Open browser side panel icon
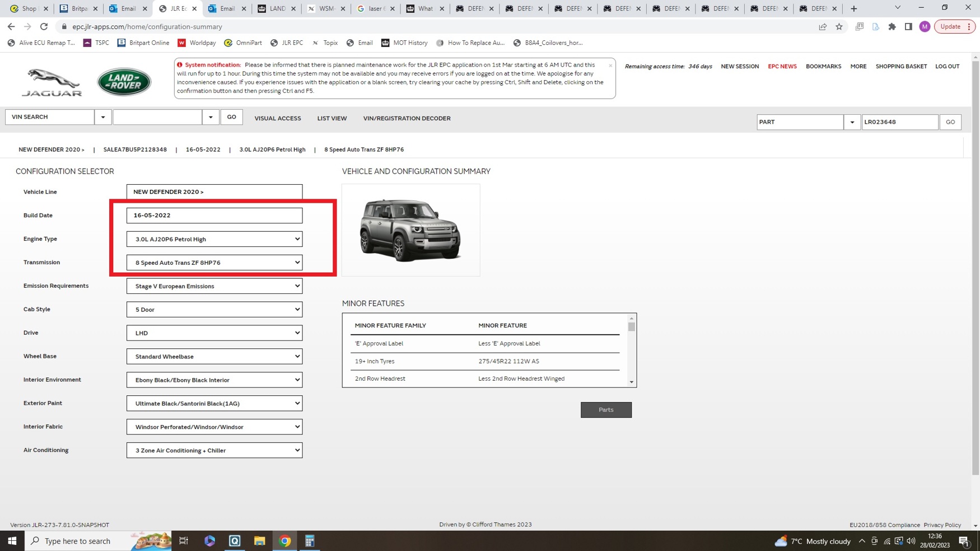980x551 pixels. 908,26
